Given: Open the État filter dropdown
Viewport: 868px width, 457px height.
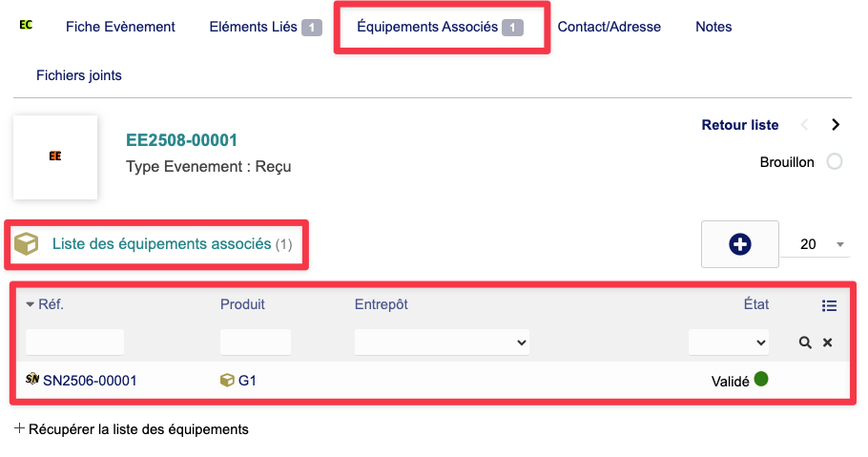Looking at the screenshot, I should (729, 342).
